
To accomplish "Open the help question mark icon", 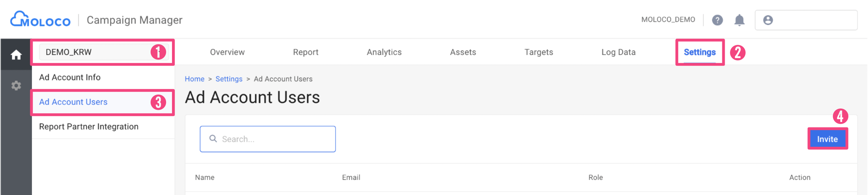I will coord(717,20).
